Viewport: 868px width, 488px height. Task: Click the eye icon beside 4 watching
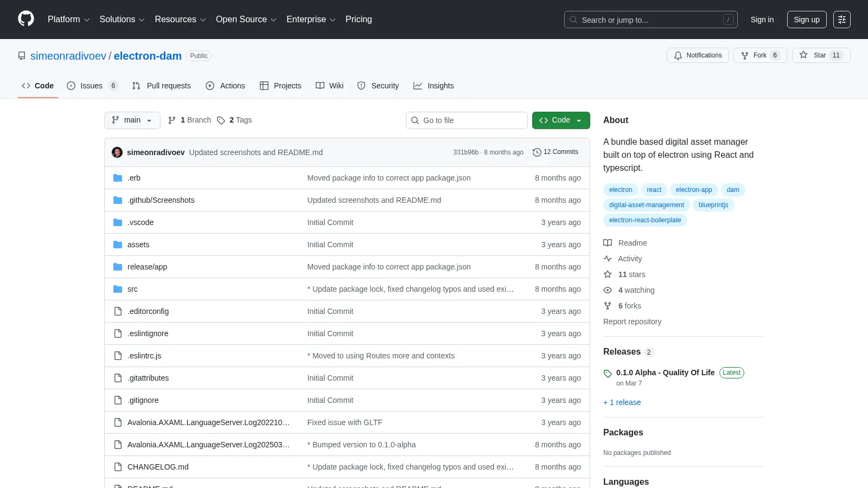[x=608, y=290]
